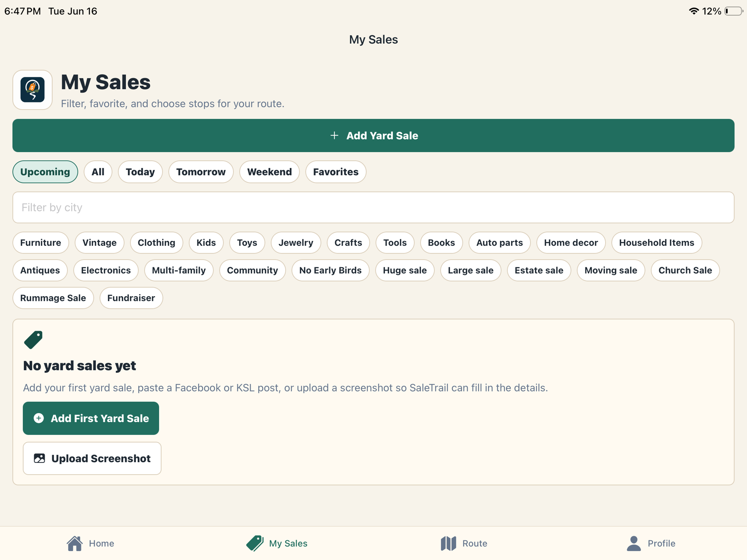Click the 12% battery percentage text
747x560 pixels.
click(711, 11)
